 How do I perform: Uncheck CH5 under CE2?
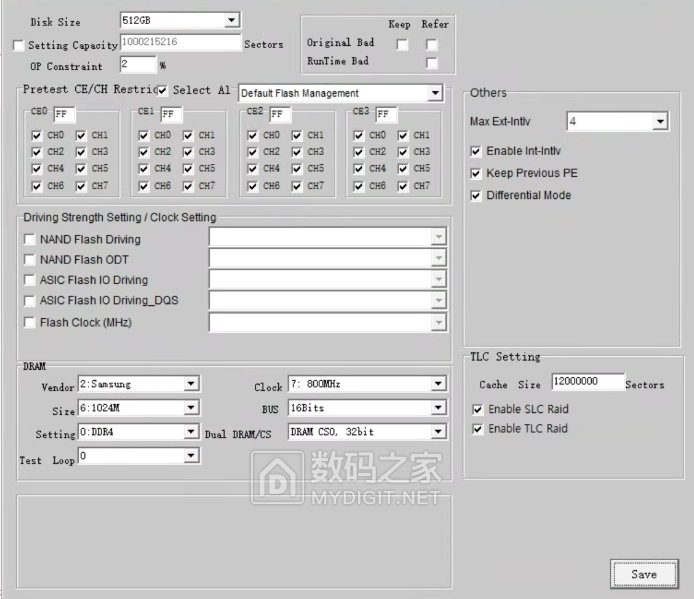pos(297,169)
